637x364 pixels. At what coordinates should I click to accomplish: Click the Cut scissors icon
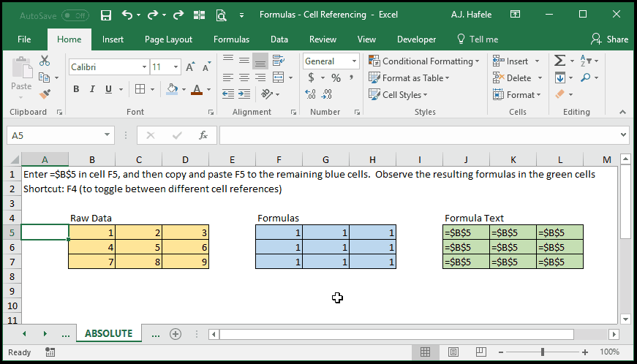point(45,61)
